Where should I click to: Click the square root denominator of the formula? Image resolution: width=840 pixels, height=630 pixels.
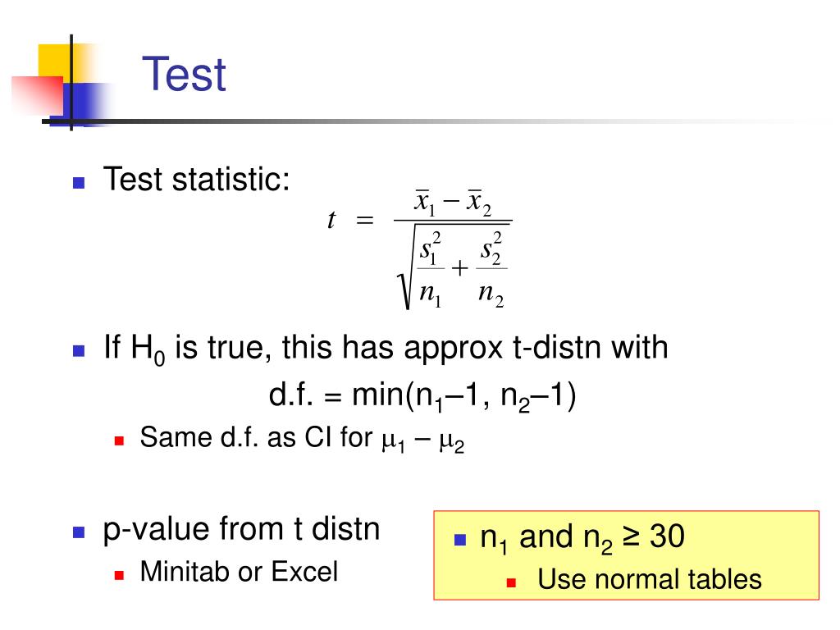(453, 267)
